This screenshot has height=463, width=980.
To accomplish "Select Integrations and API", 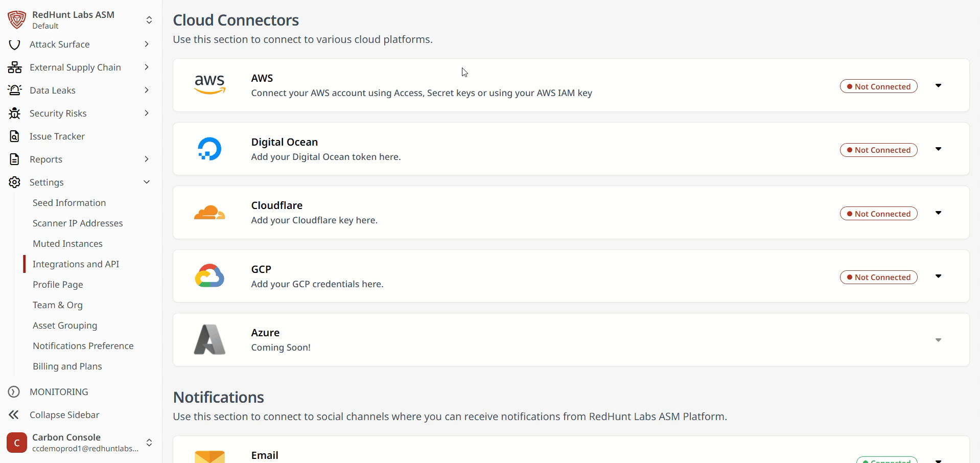I will pos(76,264).
